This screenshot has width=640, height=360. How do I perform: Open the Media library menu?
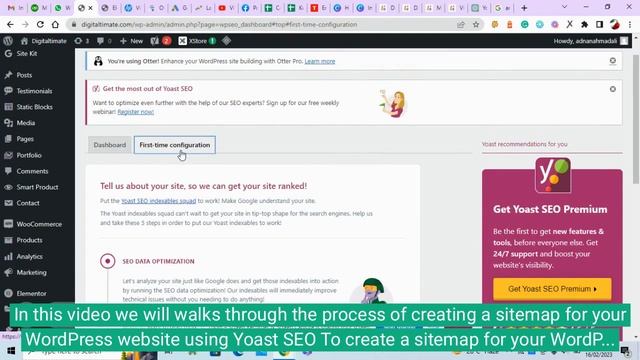[20, 123]
